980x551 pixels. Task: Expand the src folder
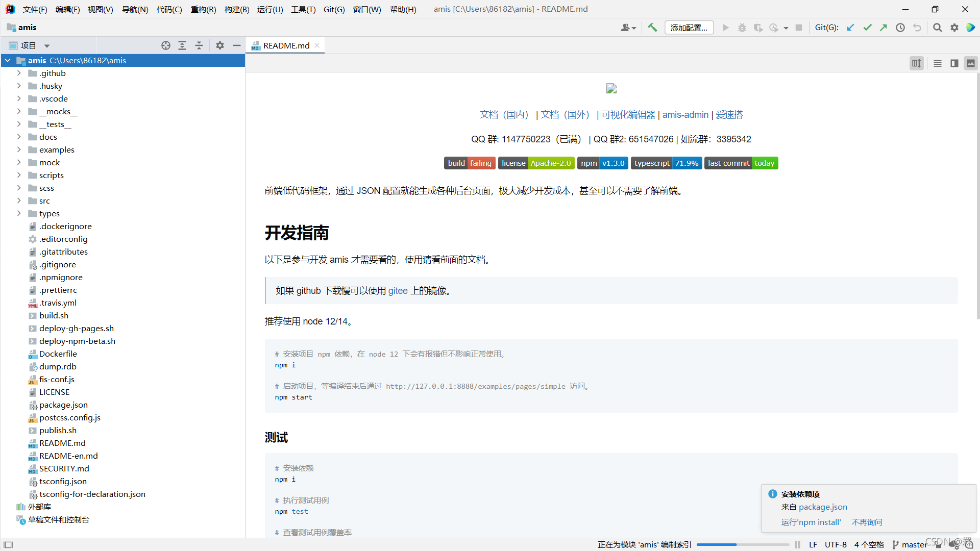(x=19, y=201)
